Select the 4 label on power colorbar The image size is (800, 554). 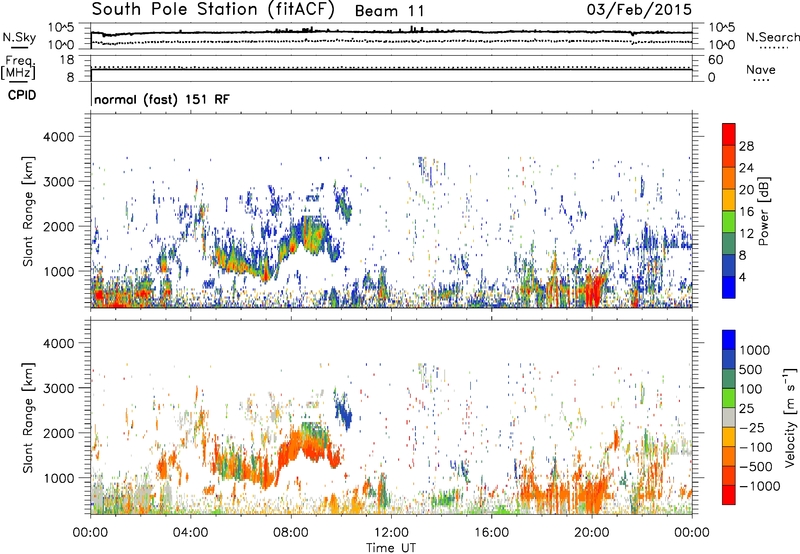742,278
